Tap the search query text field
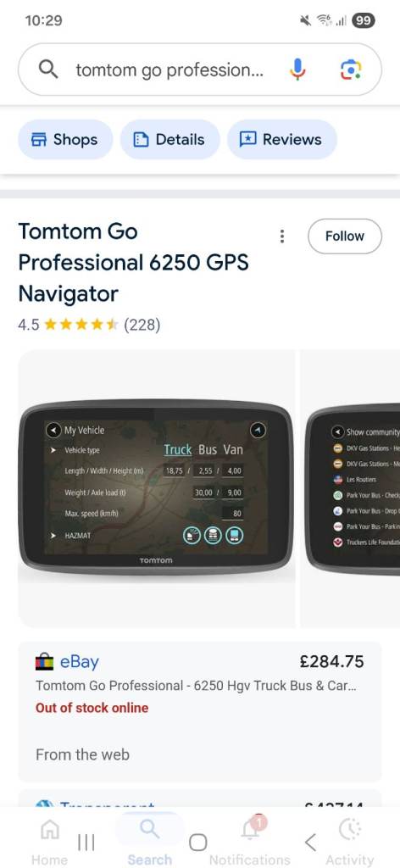Screen dimensions: 400x868 (x=169, y=70)
